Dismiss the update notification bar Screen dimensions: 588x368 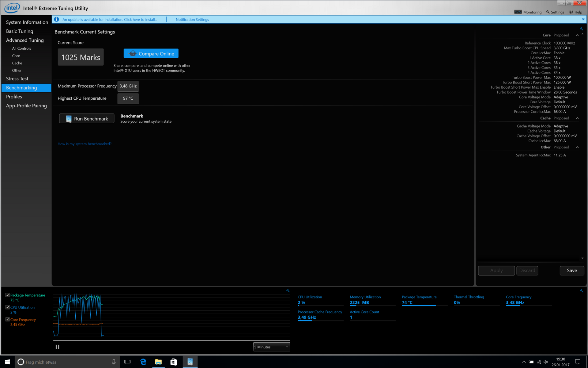tap(583, 19)
